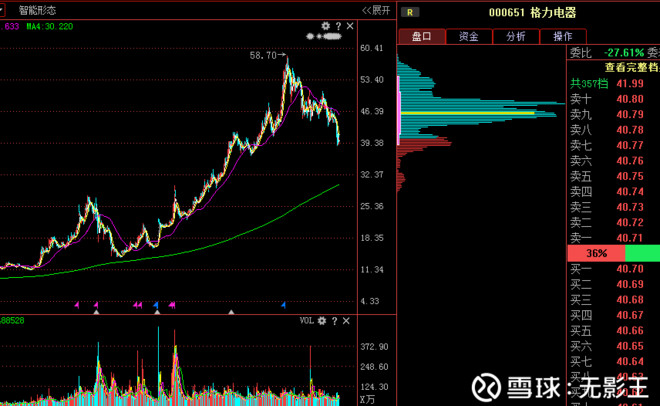Viewport: 660px width, 406px height.
Task: Click 查看完整档 link
Action: (632, 67)
